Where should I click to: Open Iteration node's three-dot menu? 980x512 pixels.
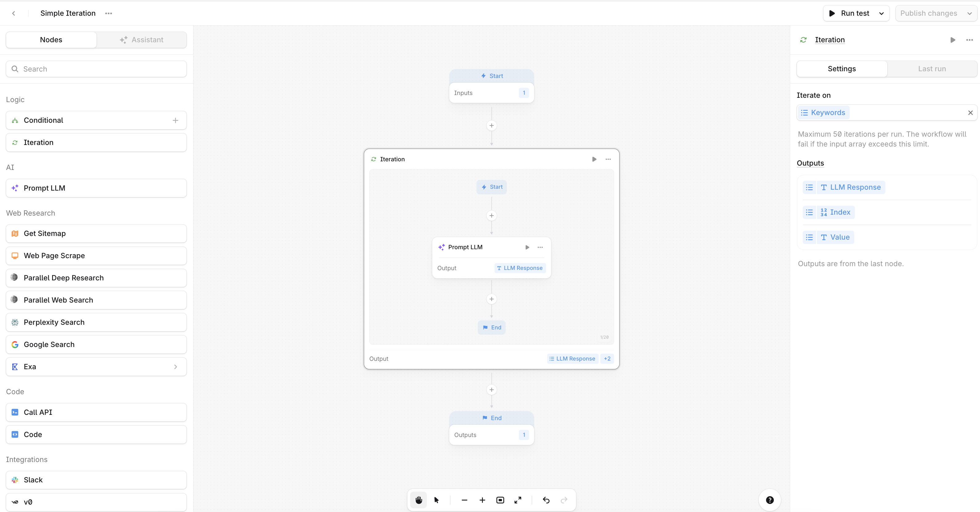(608, 159)
